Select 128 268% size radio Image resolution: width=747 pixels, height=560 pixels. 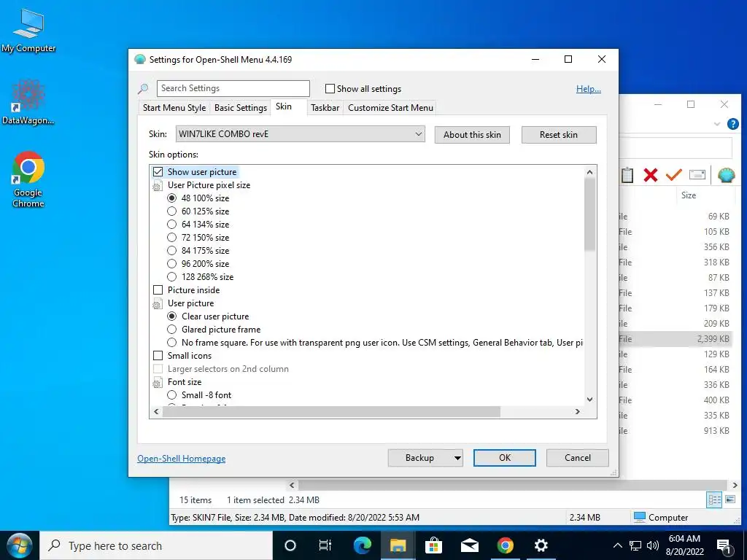point(171,276)
